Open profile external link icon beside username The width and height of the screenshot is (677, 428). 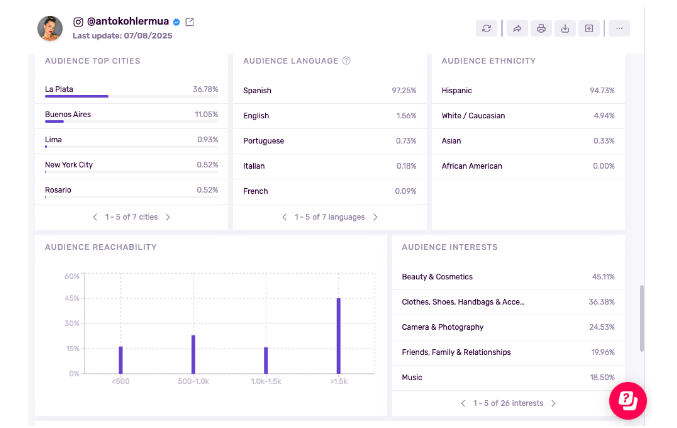pos(190,22)
